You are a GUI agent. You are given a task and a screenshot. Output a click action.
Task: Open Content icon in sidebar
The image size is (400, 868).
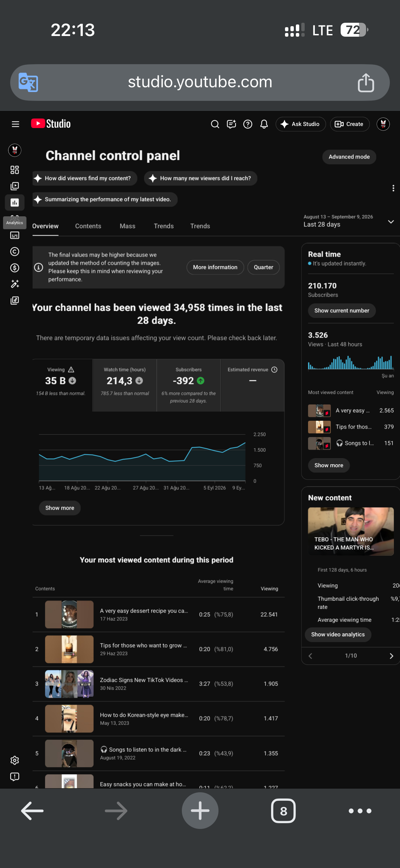pyautogui.click(x=15, y=186)
